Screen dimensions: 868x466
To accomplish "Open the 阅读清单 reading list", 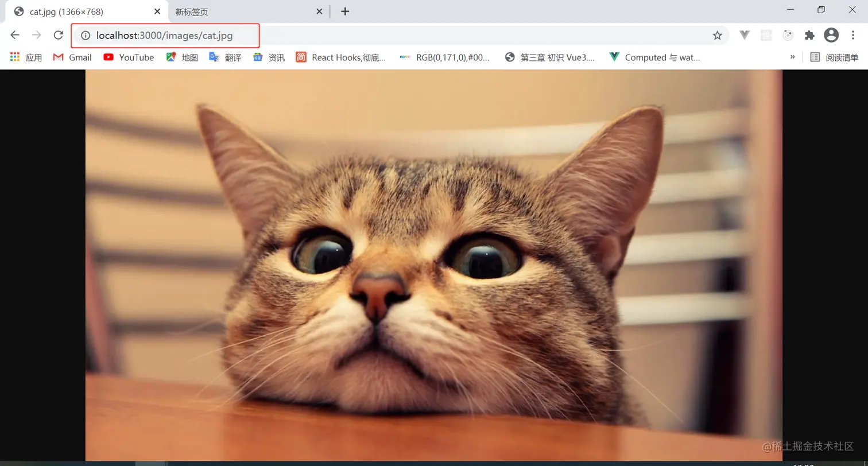I will (834, 57).
